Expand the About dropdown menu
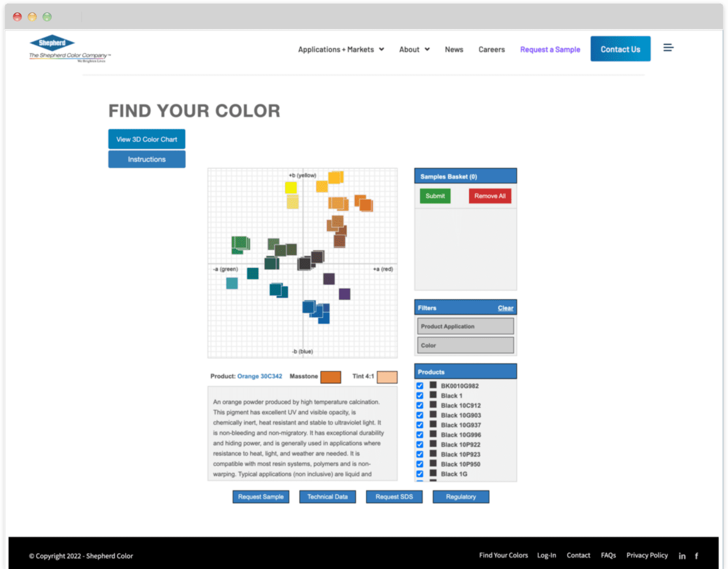The image size is (728, 569). pos(415,50)
